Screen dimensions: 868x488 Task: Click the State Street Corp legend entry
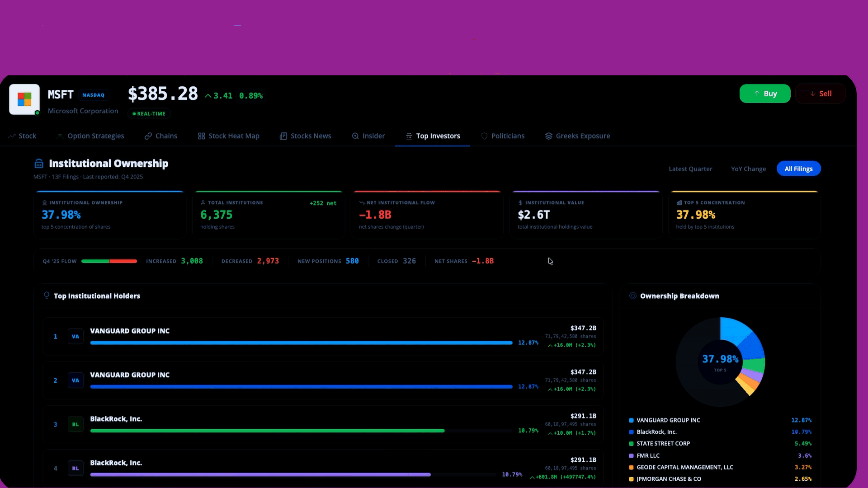click(x=663, y=444)
